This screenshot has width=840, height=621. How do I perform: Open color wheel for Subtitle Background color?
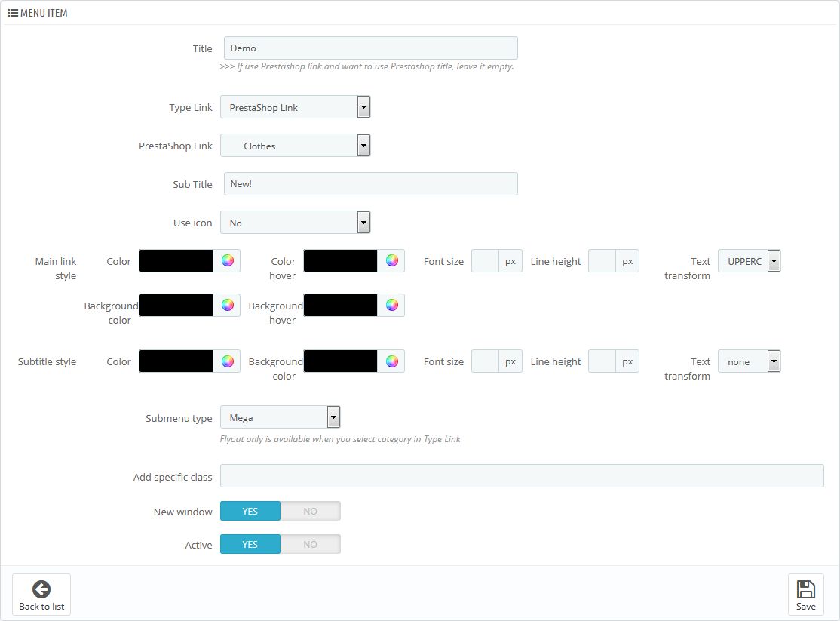pos(391,361)
